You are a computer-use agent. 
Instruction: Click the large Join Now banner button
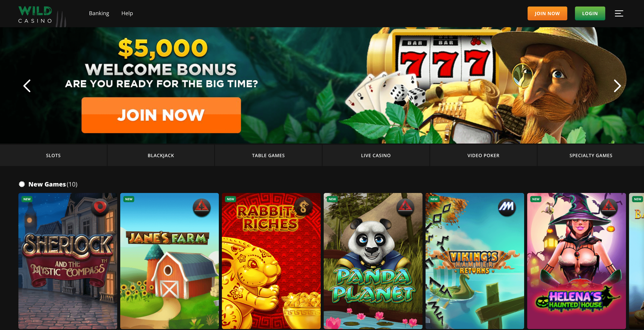[x=161, y=115]
